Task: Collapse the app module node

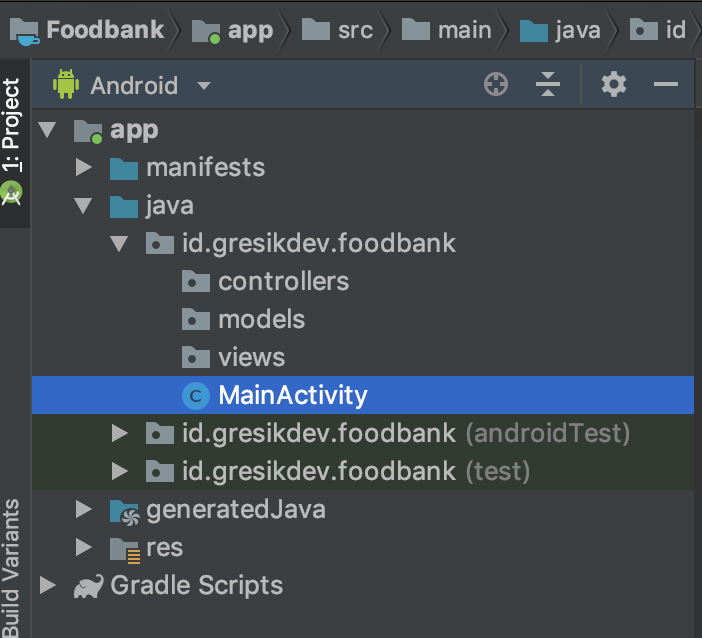Action: [x=46, y=130]
